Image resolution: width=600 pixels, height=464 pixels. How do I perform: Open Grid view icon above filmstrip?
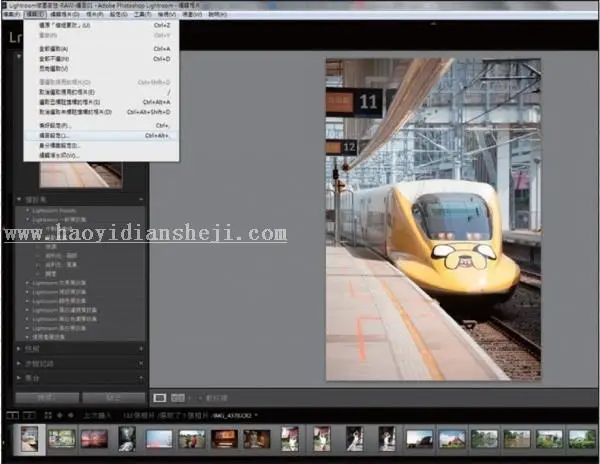[x=48, y=415]
